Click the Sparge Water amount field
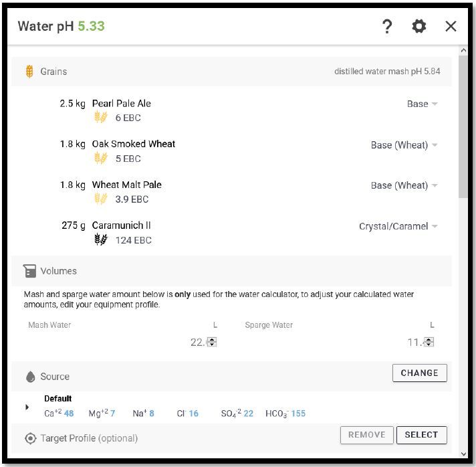This screenshot has width=476, height=467. point(340,342)
